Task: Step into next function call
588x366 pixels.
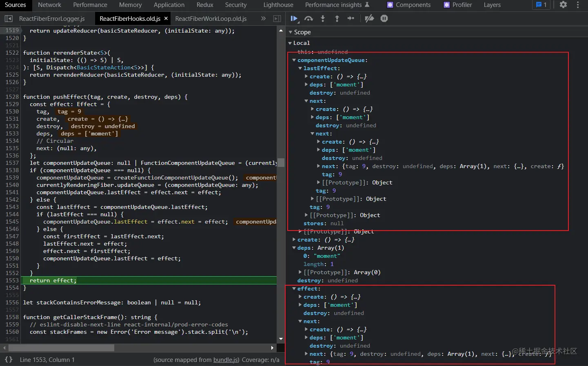Action: 323,18
